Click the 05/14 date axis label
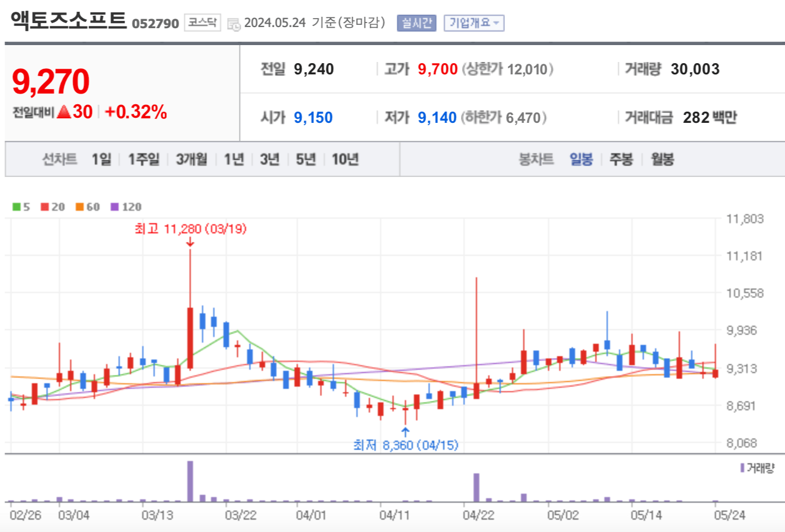 (x=646, y=515)
